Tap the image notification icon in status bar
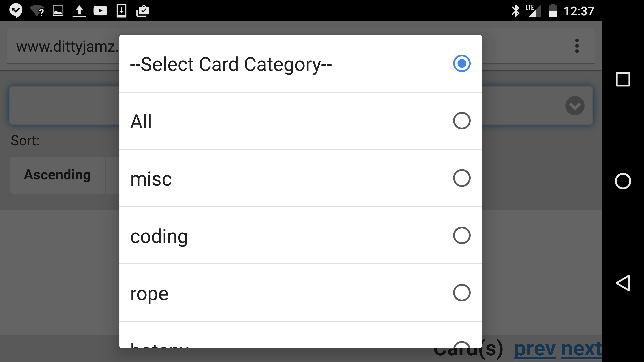The image size is (644, 362). 58,11
